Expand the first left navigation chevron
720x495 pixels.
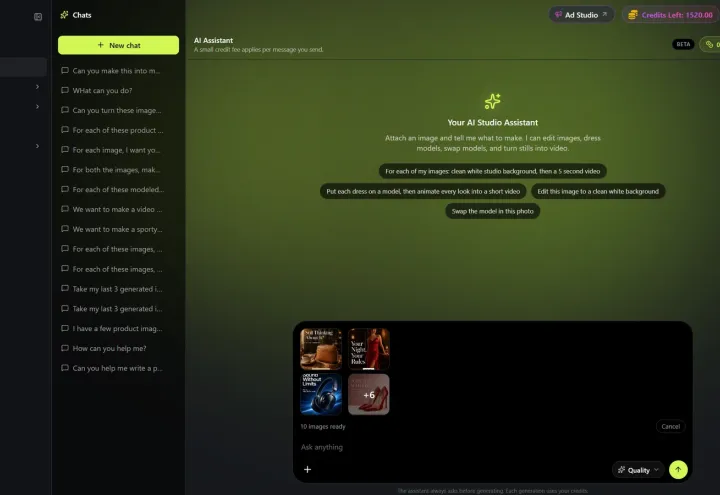[37, 87]
